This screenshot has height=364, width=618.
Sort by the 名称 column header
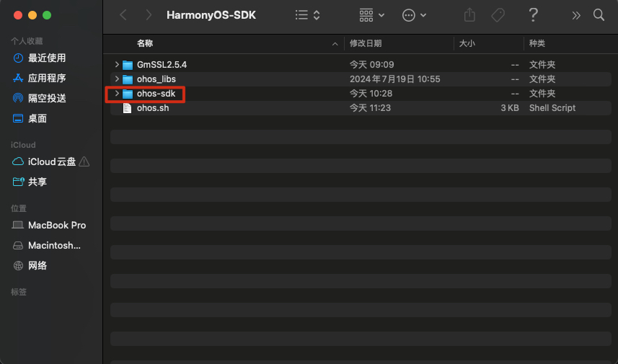tap(145, 43)
